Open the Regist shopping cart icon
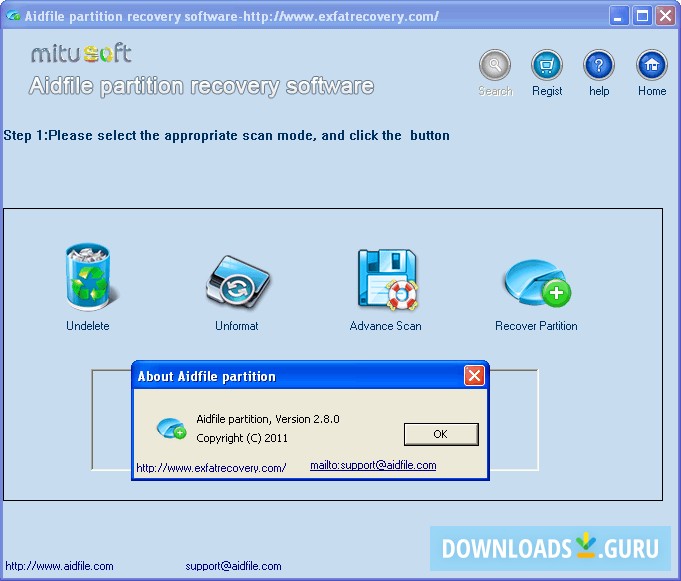Image resolution: width=681 pixels, height=581 pixels. point(547,65)
